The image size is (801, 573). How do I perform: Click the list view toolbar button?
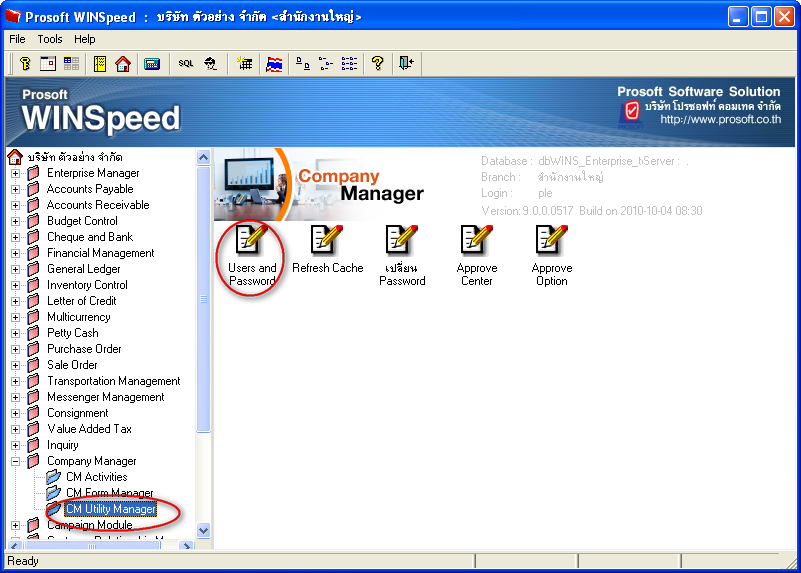(x=349, y=64)
